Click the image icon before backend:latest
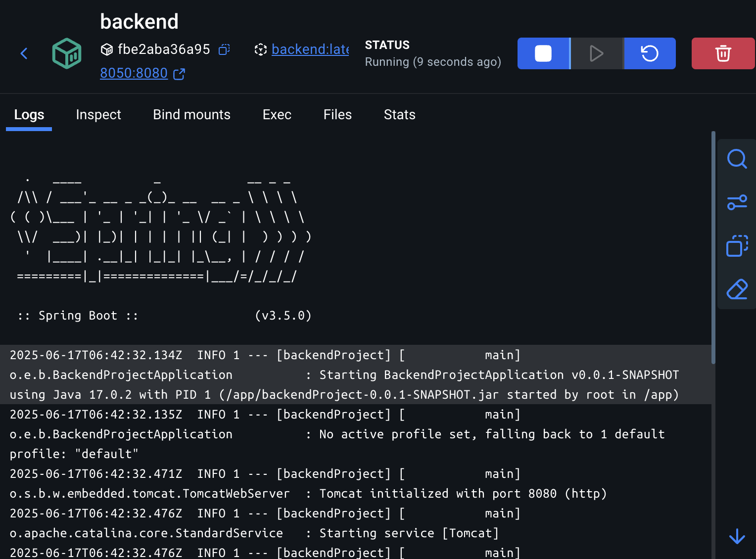Image resolution: width=756 pixels, height=559 pixels. 261,49
